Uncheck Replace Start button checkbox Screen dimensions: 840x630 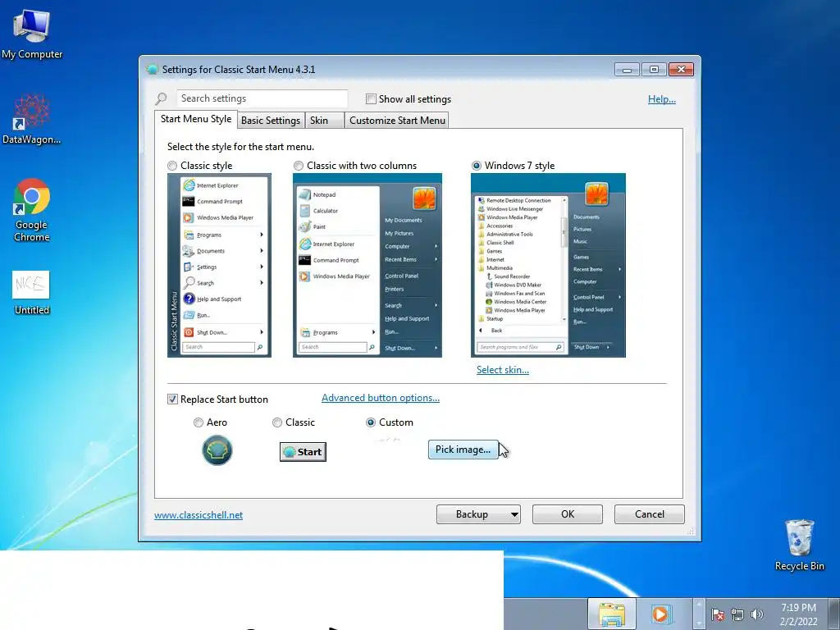172,399
